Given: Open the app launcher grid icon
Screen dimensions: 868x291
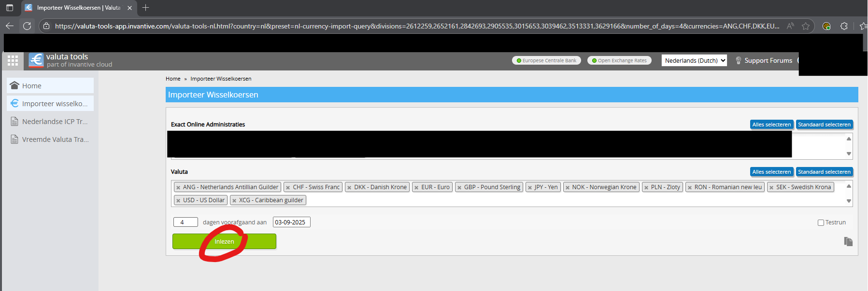Looking at the screenshot, I should (x=13, y=60).
